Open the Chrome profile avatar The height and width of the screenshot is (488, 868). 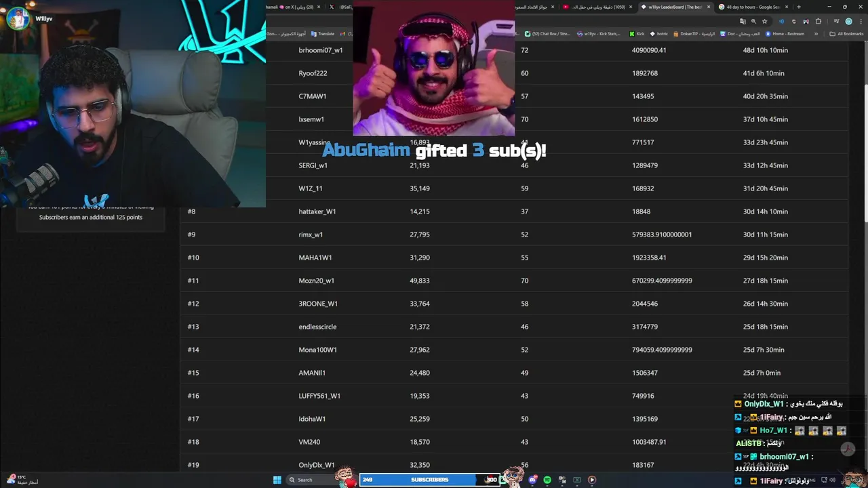[848, 21]
